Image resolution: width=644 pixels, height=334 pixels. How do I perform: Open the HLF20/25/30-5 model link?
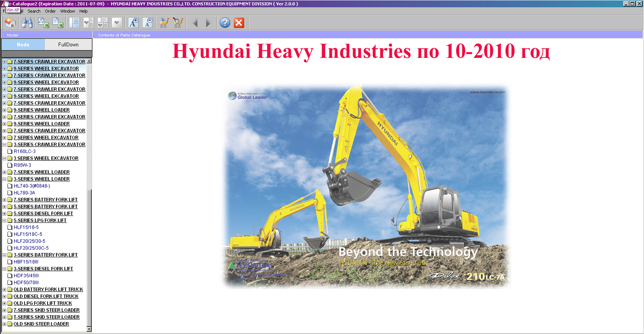29,241
